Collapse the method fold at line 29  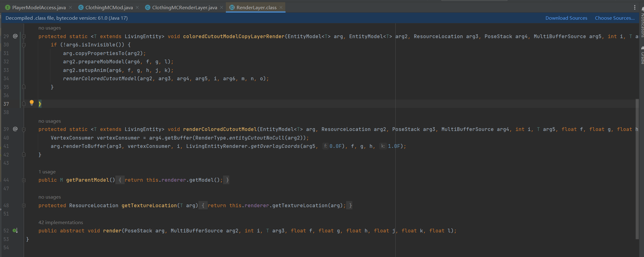click(x=24, y=36)
